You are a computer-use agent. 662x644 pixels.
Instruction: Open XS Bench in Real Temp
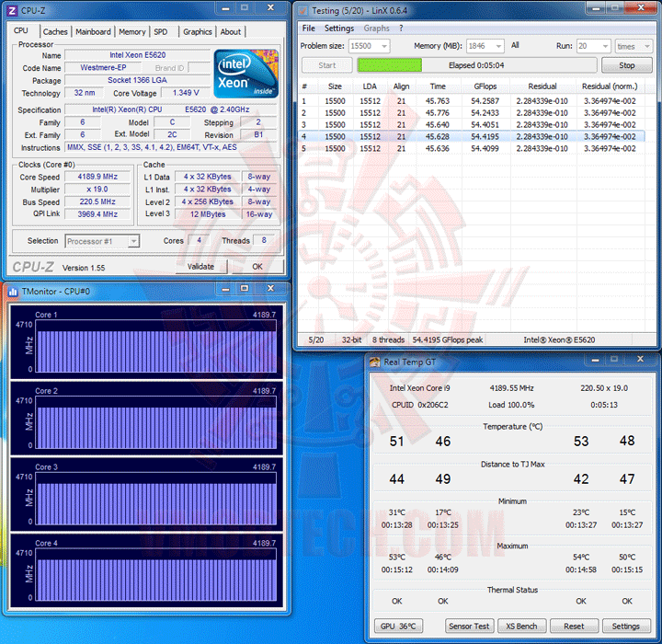[522, 627]
